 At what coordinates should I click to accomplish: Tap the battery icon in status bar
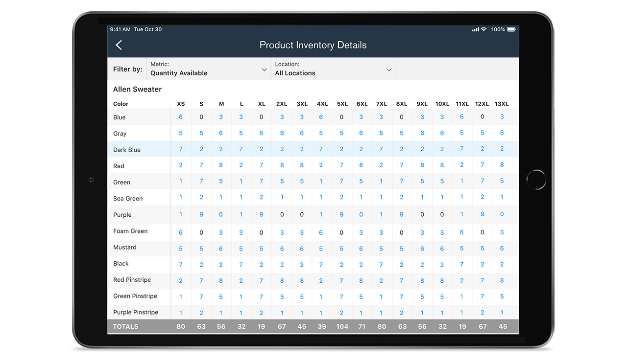(x=511, y=29)
